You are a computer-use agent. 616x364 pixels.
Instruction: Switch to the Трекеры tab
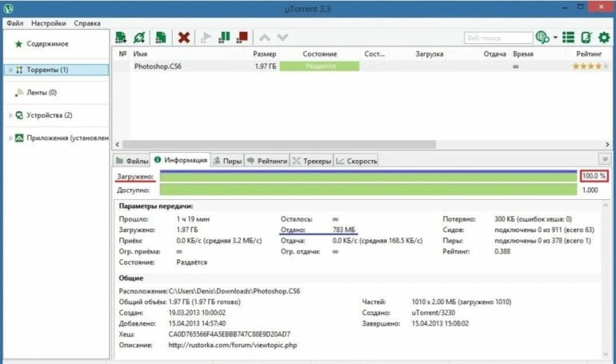point(312,161)
